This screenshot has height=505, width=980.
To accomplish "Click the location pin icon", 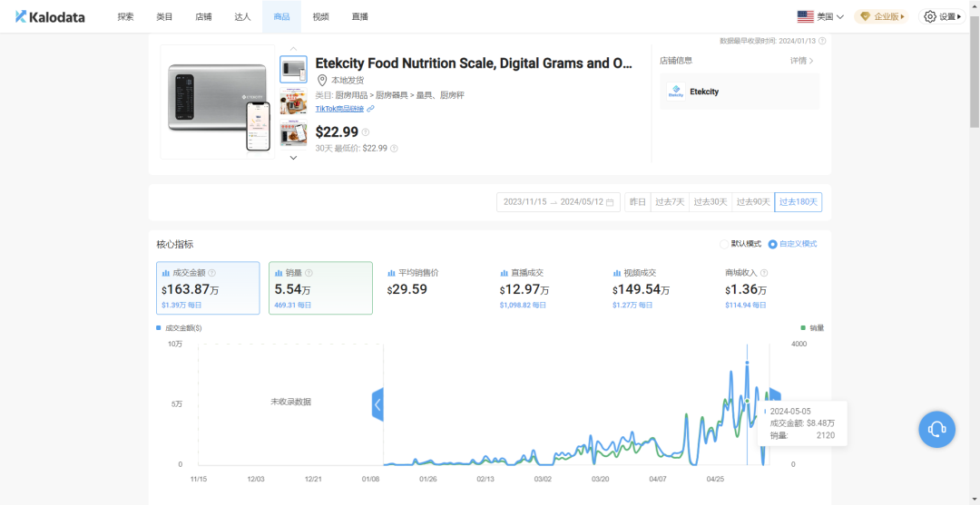I will coord(322,80).
